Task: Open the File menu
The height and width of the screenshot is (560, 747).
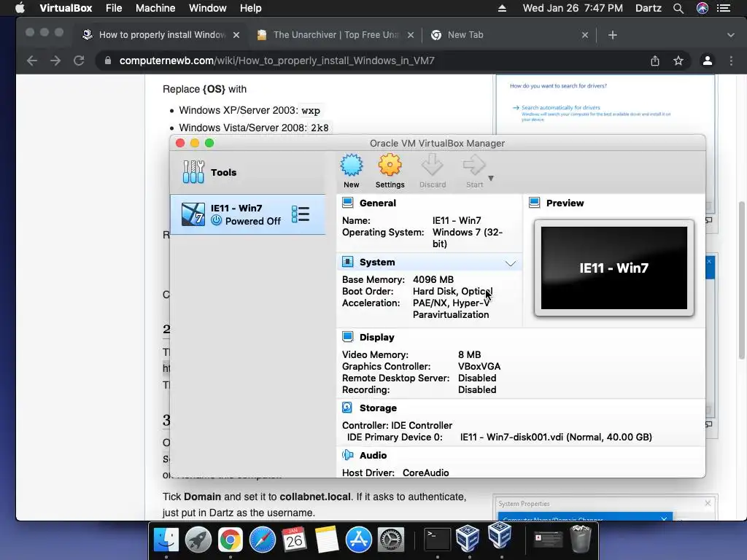Action: pos(114,8)
